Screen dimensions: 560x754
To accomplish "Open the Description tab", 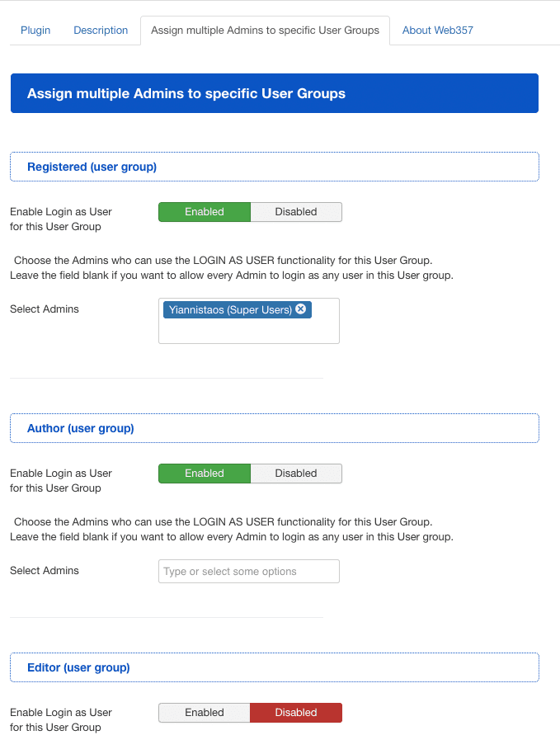I will 100,30.
